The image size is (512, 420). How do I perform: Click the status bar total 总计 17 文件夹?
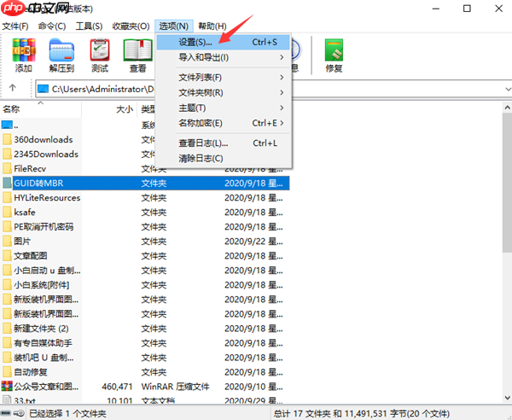coord(362,414)
